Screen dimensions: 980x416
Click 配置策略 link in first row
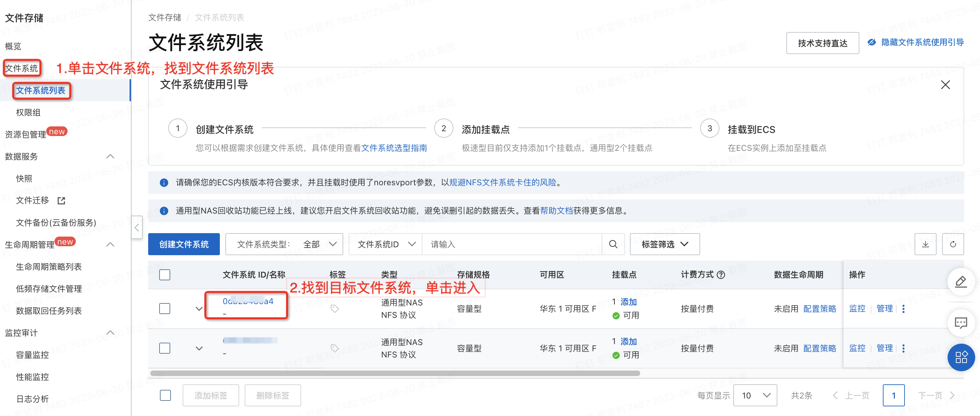click(x=819, y=309)
